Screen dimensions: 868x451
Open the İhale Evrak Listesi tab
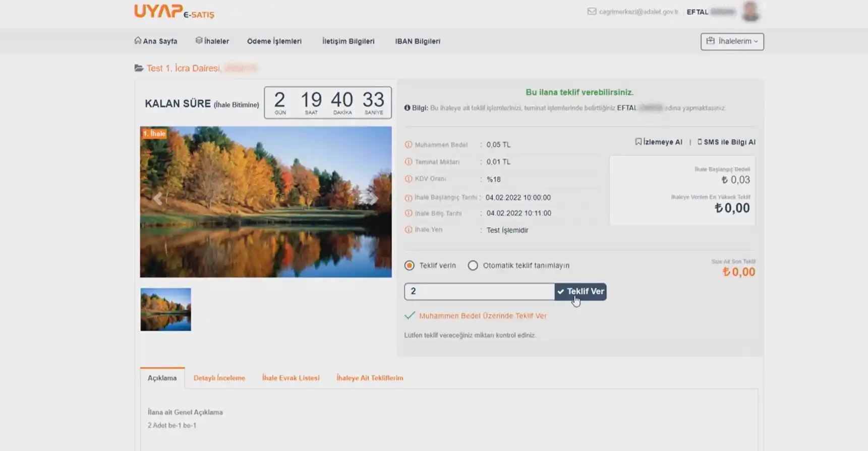click(291, 378)
